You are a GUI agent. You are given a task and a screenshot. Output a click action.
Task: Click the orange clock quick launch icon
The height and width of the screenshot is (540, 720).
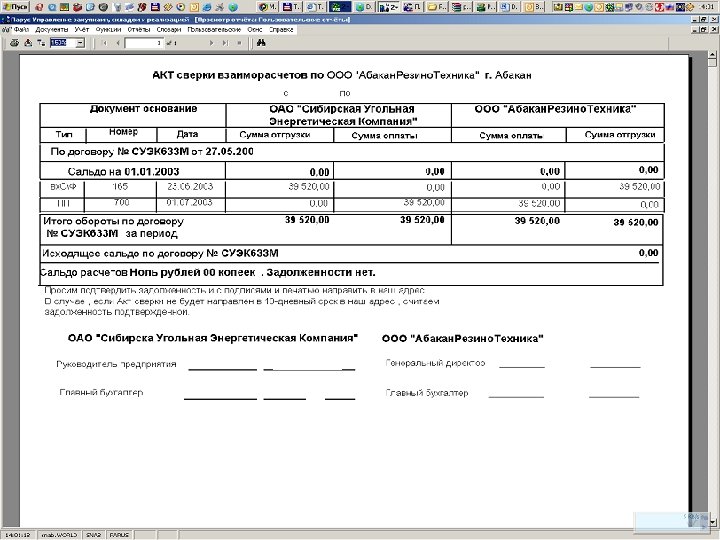[194, 7]
